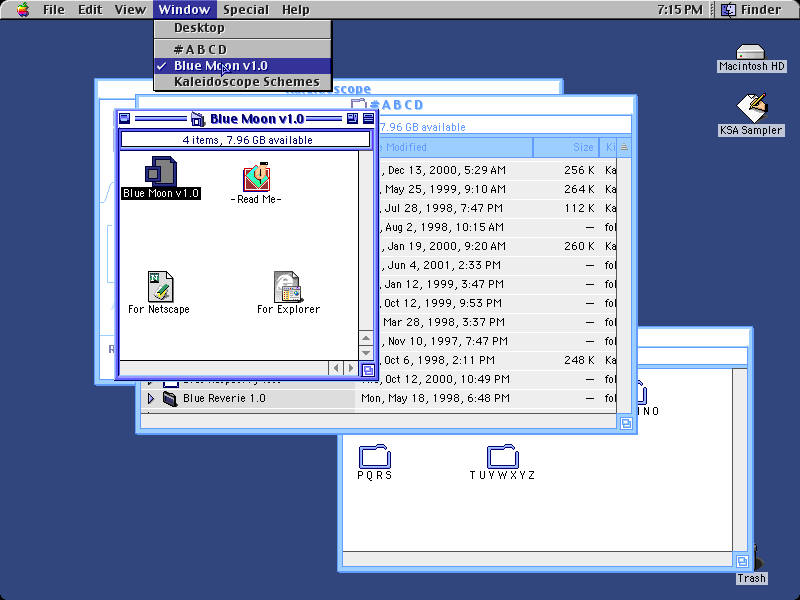Click the scroll right arrow in Blue Moon window
The image size is (800, 600).
pyautogui.click(x=351, y=368)
